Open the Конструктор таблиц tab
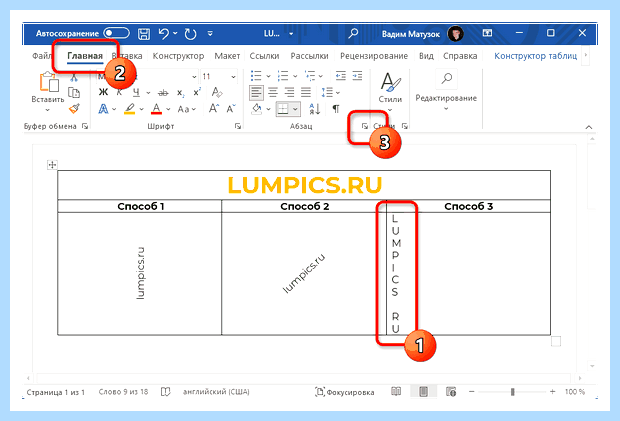The image size is (620, 421). click(535, 56)
